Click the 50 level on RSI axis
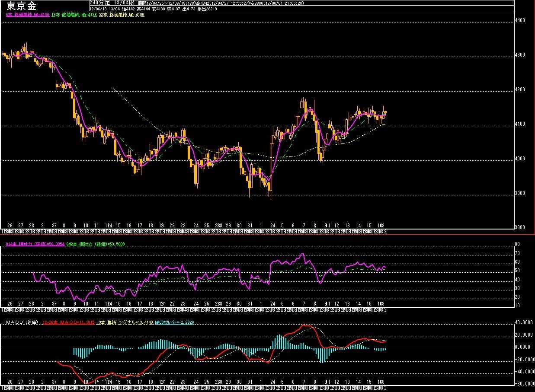Image resolution: width=535 pixels, height=392 pixels. 516,271
